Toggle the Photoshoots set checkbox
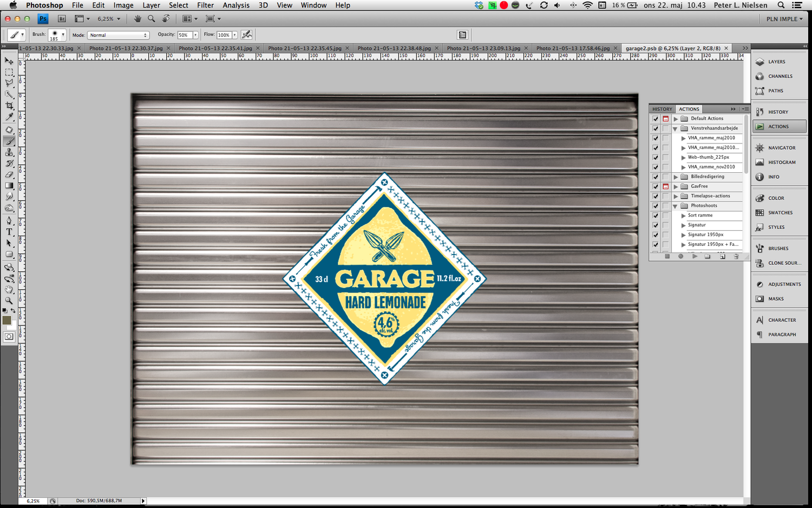812x508 pixels. [x=656, y=206]
